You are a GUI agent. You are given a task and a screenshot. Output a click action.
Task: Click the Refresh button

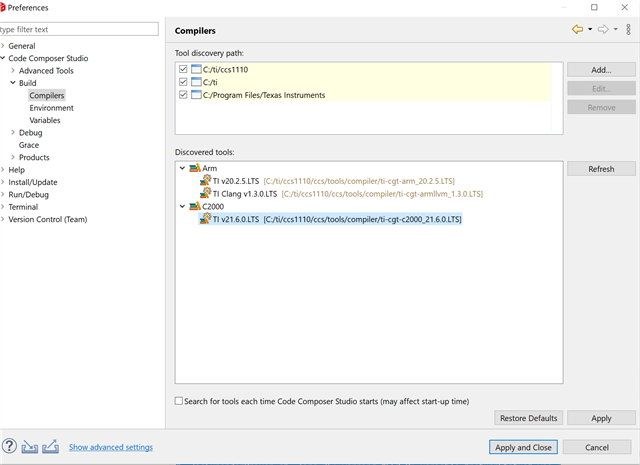(x=601, y=169)
